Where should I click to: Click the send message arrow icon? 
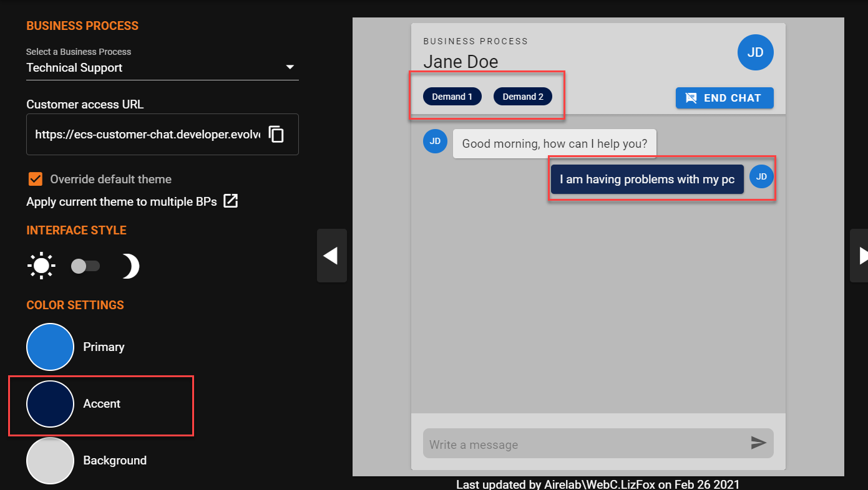click(x=758, y=443)
